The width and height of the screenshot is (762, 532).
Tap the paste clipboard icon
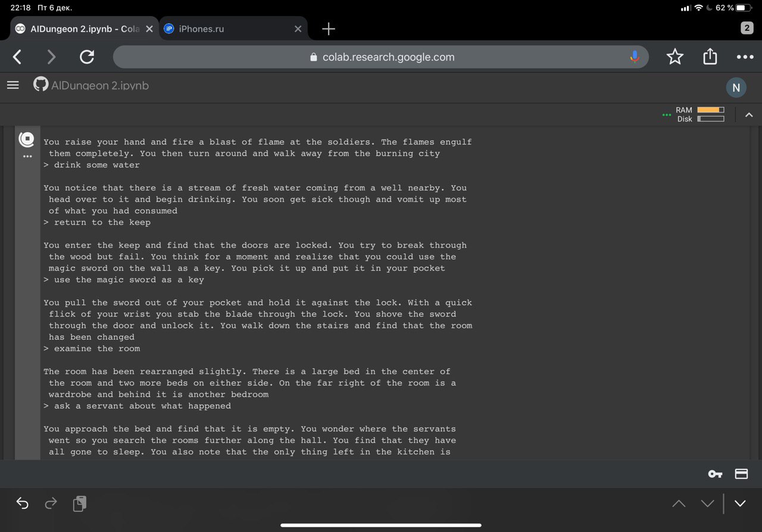tap(79, 503)
